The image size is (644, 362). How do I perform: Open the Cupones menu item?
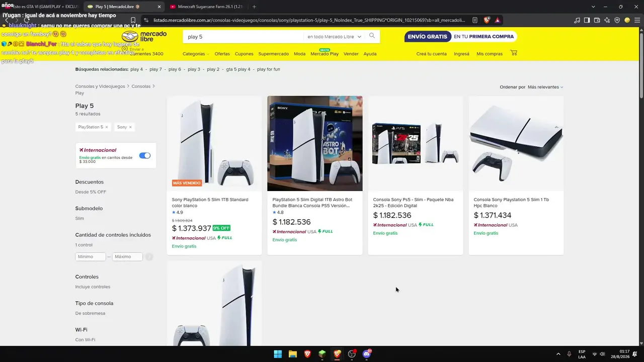point(244,54)
